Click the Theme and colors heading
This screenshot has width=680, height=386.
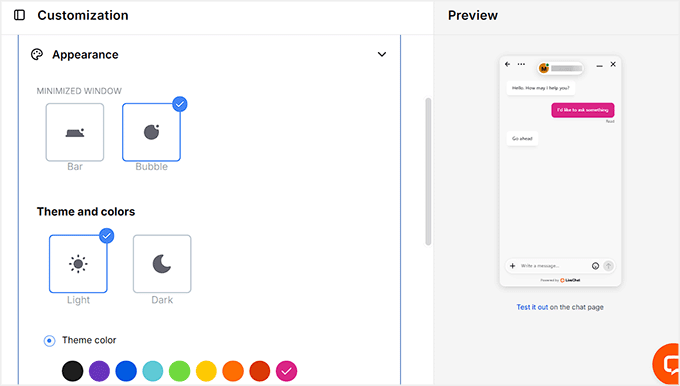[86, 212]
